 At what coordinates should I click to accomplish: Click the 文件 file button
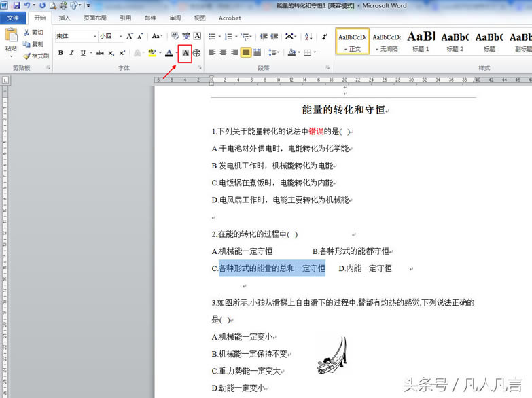click(13, 18)
